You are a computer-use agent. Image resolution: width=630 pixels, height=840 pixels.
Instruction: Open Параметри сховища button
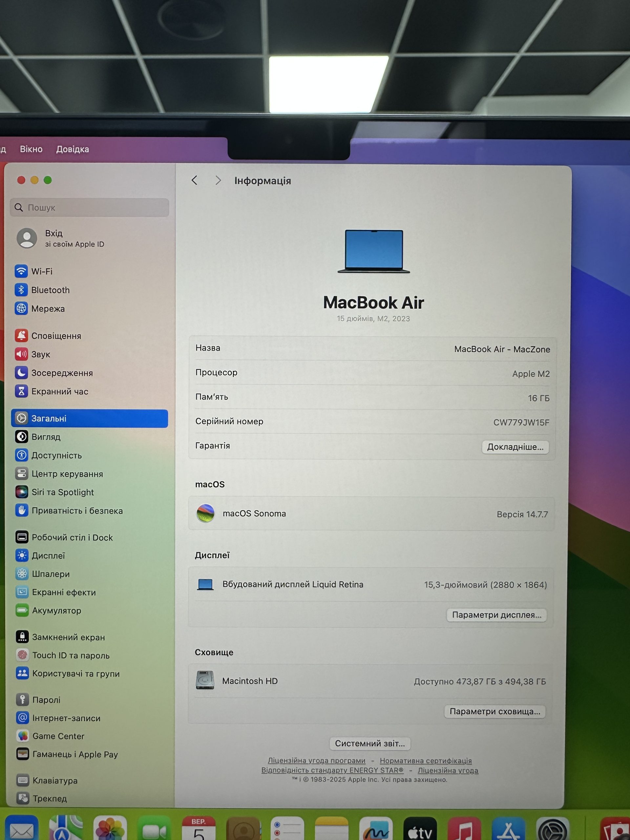point(495,711)
